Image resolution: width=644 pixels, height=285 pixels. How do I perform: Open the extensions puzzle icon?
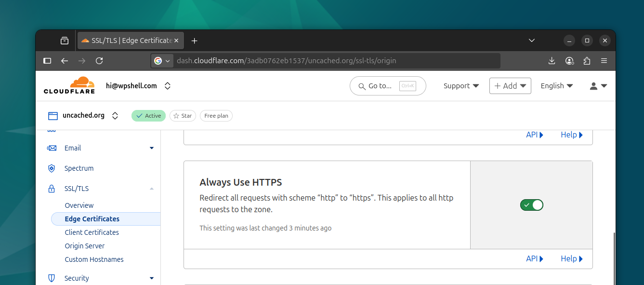tap(587, 61)
